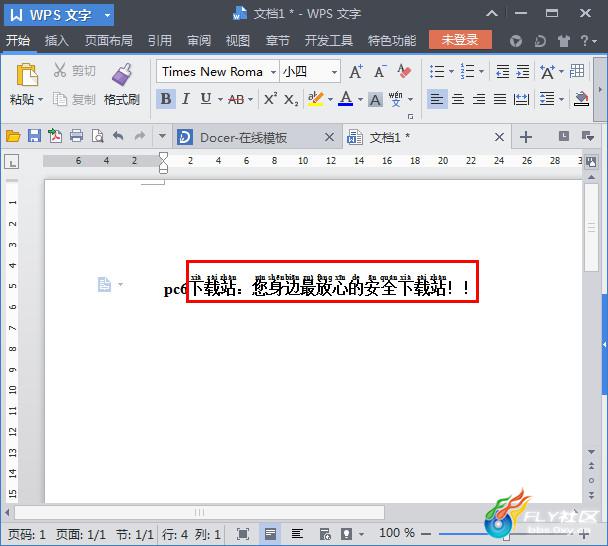This screenshot has width=608, height=546.
Task: Open the 页面布局 ribbon tab
Action: [x=109, y=40]
